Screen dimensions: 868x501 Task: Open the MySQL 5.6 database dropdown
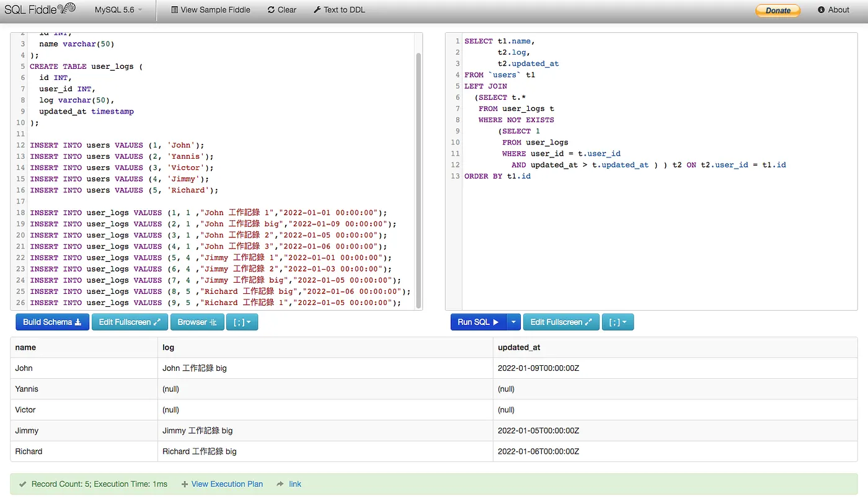click(x=118, y=10)
